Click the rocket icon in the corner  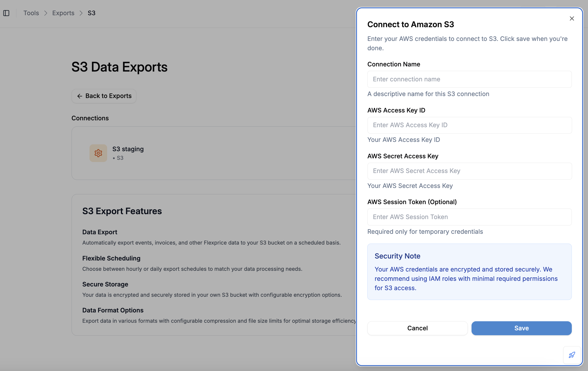572,355
